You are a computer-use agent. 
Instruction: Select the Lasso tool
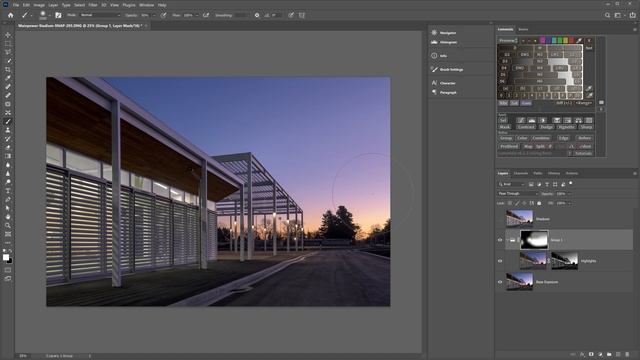pyautogui.click(x=8, y=52)
